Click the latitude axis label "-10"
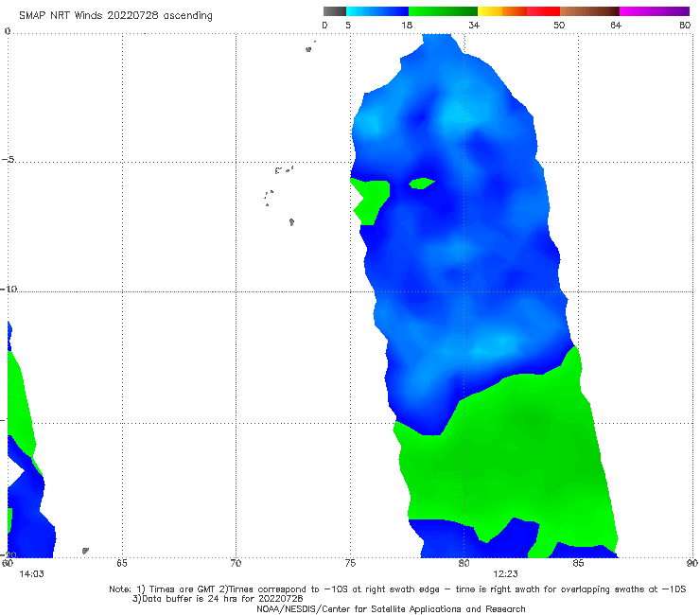This screenshot has width=700, height=615. pos(9,289)
